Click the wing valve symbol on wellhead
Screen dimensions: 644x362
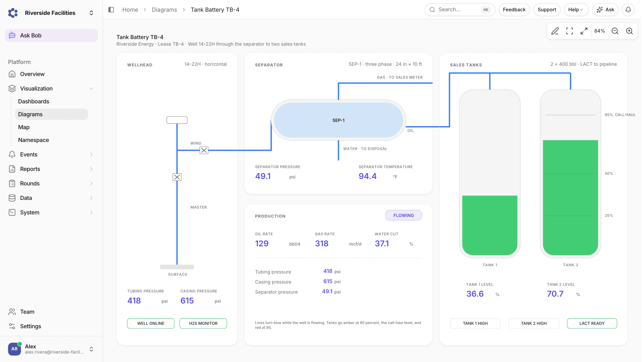pyautogui.click(x=204, y=150)
